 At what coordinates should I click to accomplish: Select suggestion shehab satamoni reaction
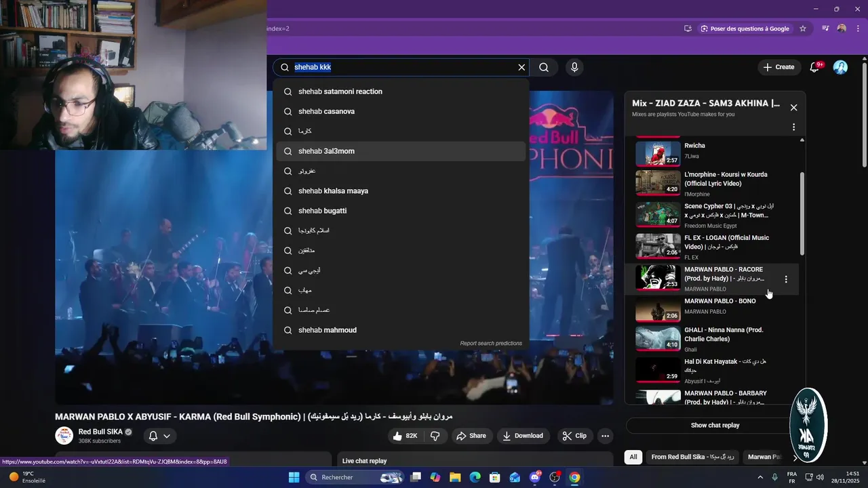point(401,91)
